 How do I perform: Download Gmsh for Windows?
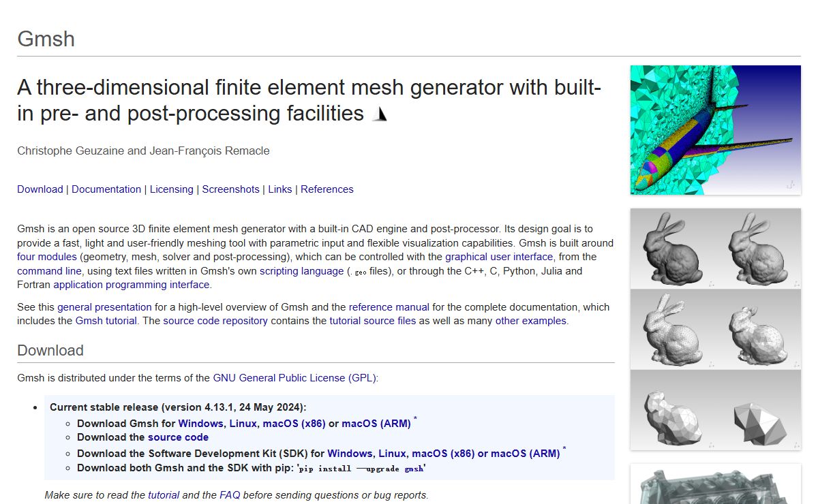coord(200,424)
